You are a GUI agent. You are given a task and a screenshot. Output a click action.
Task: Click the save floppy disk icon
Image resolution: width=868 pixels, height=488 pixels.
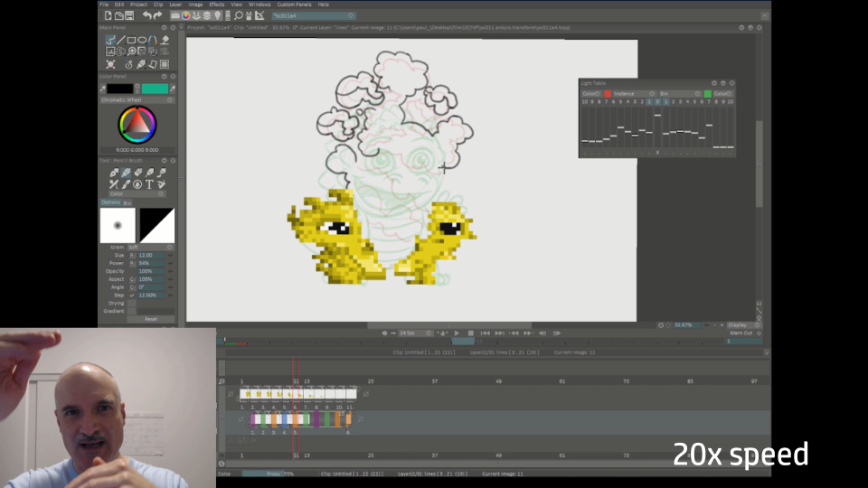tap(129, 15)
